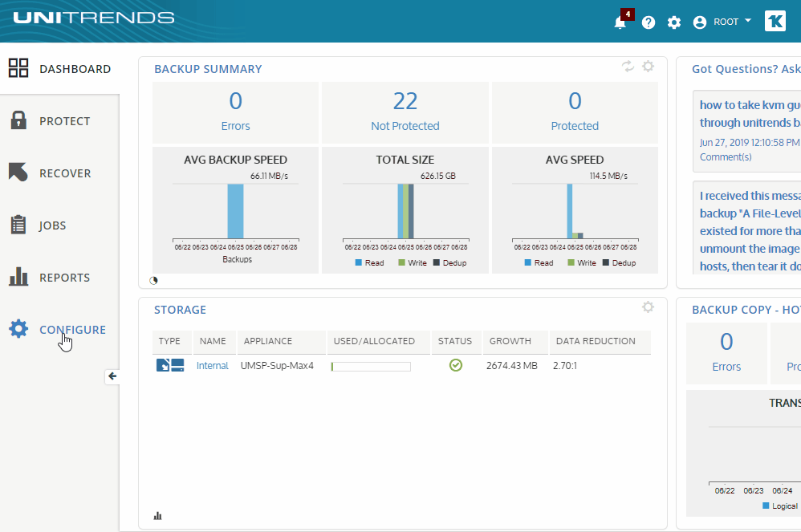Sort by DATA REDUCTION column header

tap(600, 342)
